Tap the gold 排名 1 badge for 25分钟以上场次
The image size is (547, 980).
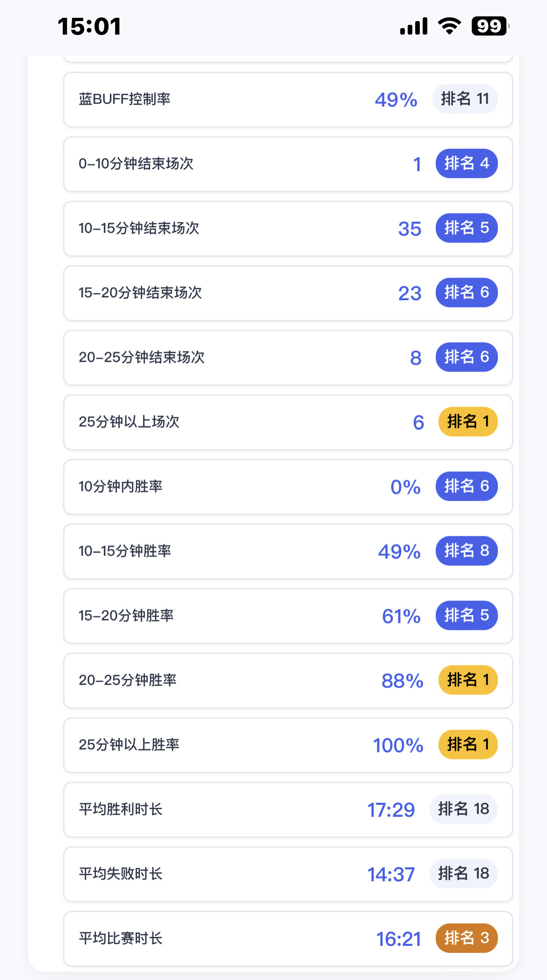(468, 422)
